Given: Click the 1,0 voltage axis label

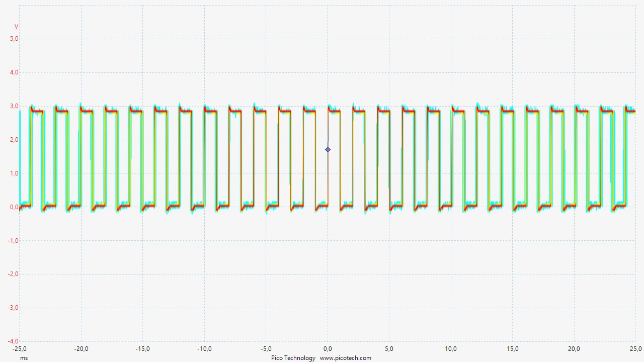Looking at the screenshot, I should (x=14, y=173).
